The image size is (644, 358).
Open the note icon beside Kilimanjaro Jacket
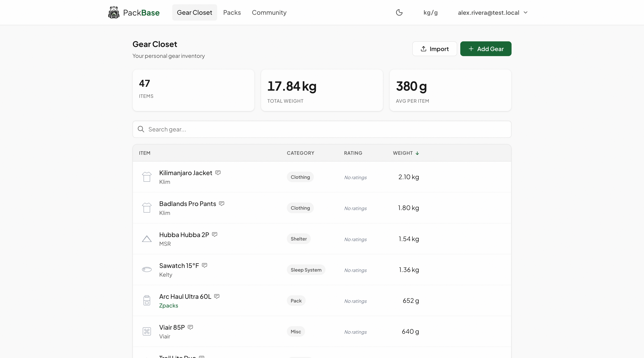point(218,173)
